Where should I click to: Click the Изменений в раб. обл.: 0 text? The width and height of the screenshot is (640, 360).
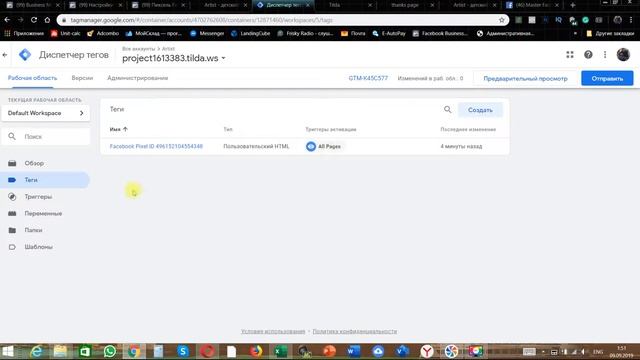430,78
